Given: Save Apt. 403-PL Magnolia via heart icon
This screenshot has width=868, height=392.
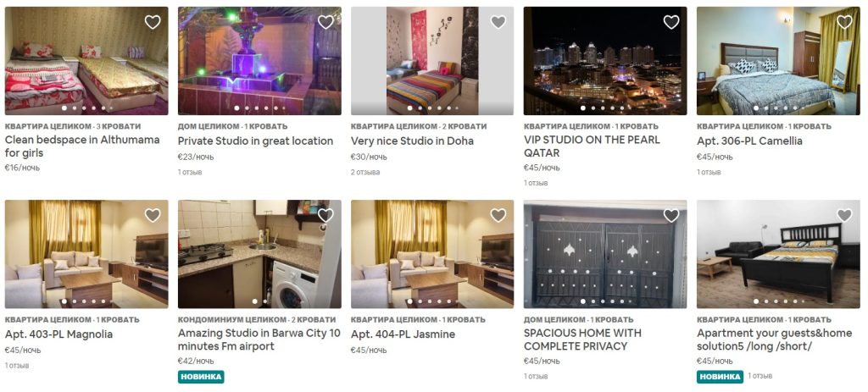Looking at the screenshot, I should tap(153, 216).
